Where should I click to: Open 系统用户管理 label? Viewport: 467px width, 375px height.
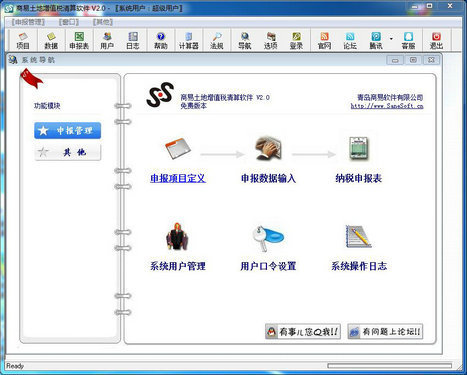(178, 266)
